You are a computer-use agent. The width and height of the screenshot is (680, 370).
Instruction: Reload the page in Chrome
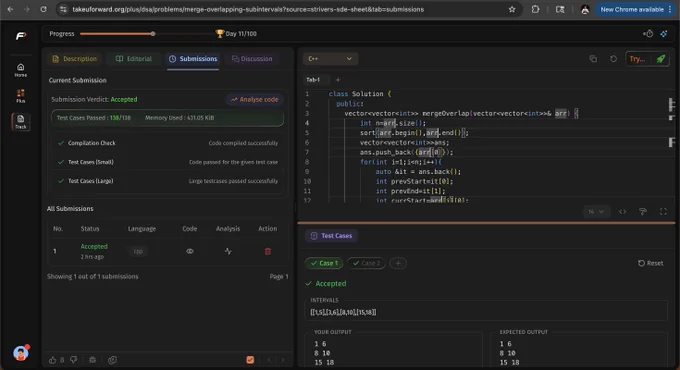tap(43, 9)
